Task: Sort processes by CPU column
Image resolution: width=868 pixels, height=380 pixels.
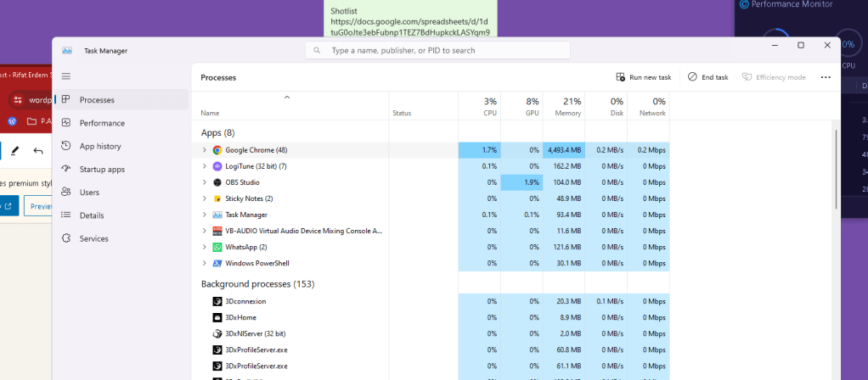Action: [479, 106]
